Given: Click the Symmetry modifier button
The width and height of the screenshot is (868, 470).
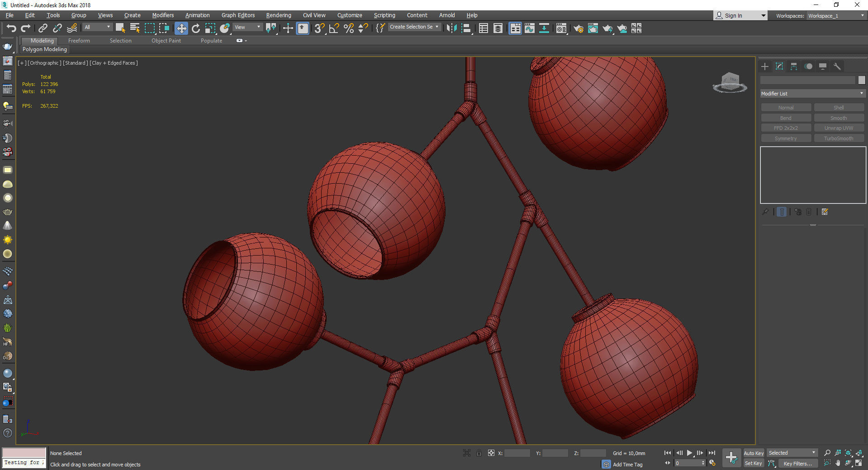Looking at the screenshot, I should point(786,138).
